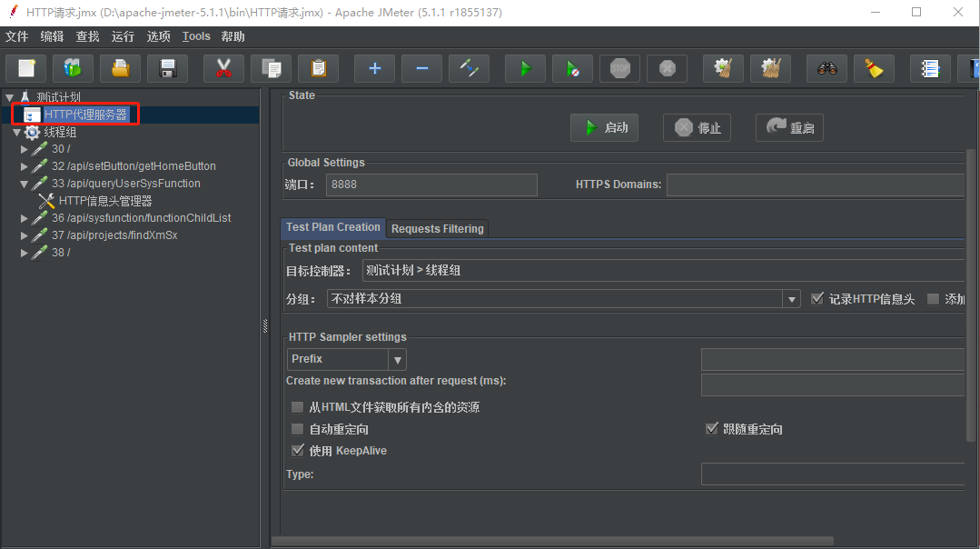Click the 重启 button
The height and width of the screenshot is (549, 980).
pyautogui.click(x=789, y=127)
